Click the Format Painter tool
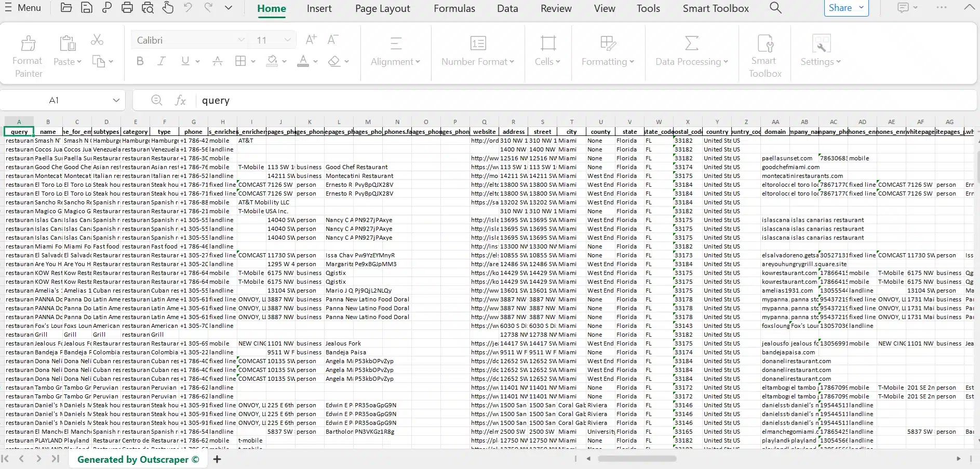 [x=28, y=56]
